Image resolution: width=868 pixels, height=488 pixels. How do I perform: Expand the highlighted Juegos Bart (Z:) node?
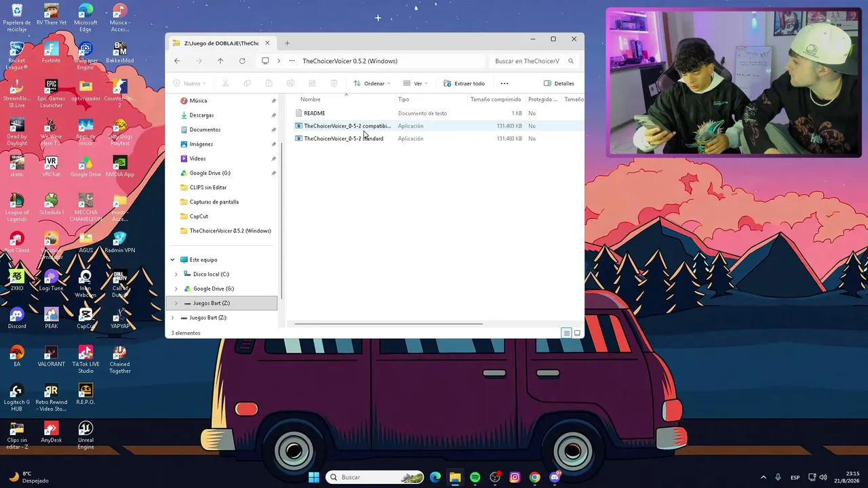point(176,303)
